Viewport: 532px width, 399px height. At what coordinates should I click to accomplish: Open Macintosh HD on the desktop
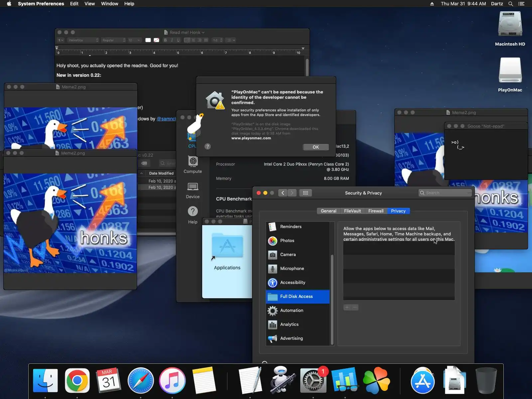pos(510,29)
